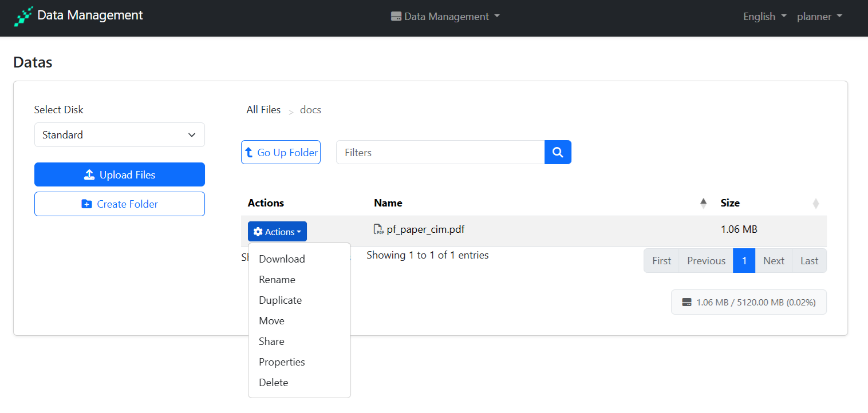
Task: Select Rename in the actions menu
Action: (277, 280)
